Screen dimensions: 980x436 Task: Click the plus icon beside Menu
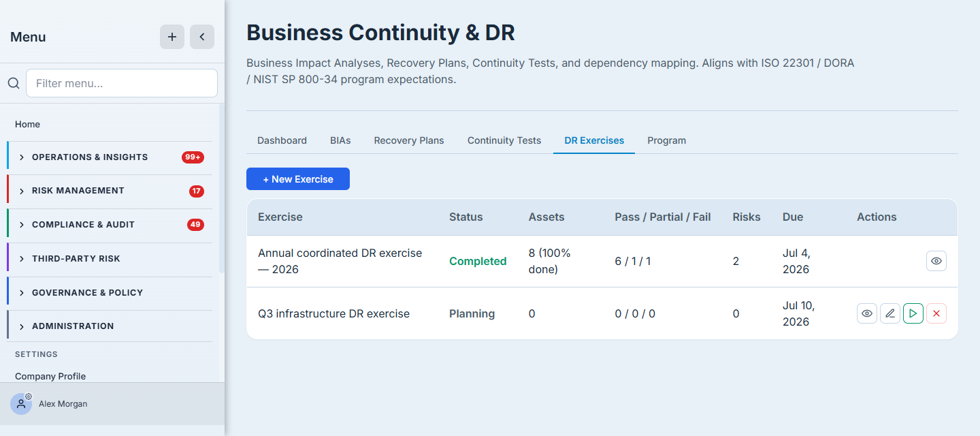[172, 37]
